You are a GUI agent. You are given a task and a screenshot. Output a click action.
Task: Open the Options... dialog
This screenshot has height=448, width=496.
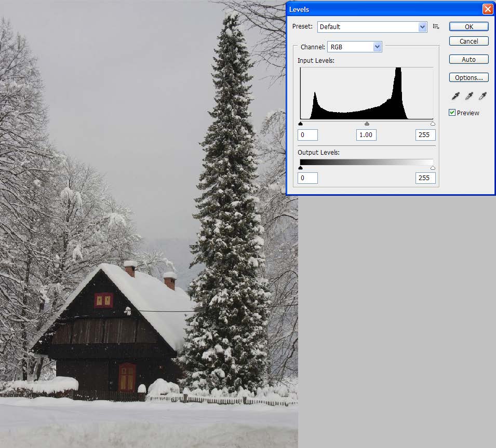point(468,77)
